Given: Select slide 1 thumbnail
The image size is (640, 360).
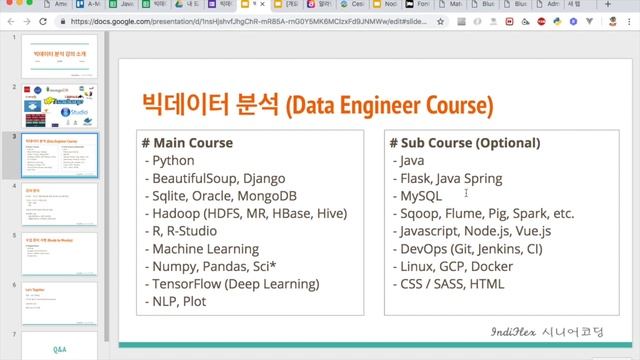Looking at the screenshot, I should point(60,56).
